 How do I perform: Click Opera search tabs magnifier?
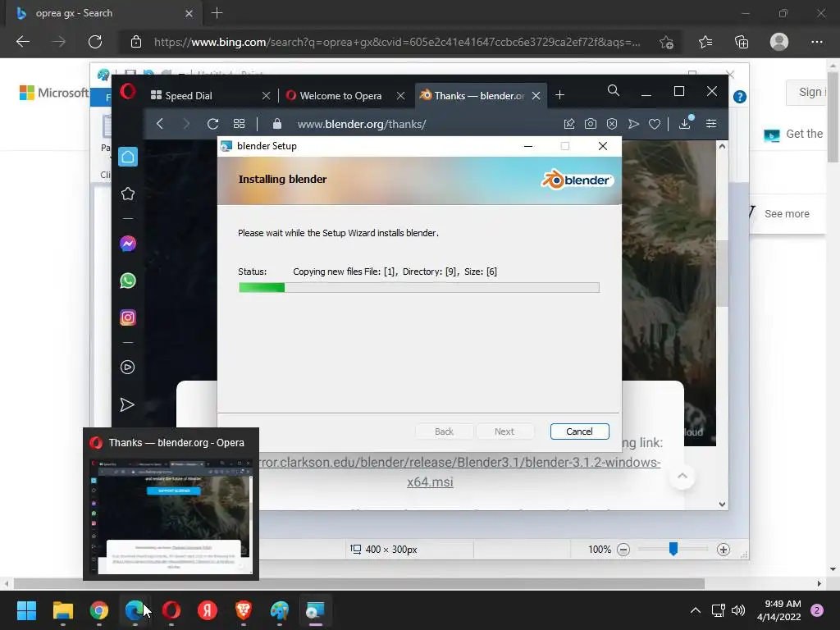(614, 90)
